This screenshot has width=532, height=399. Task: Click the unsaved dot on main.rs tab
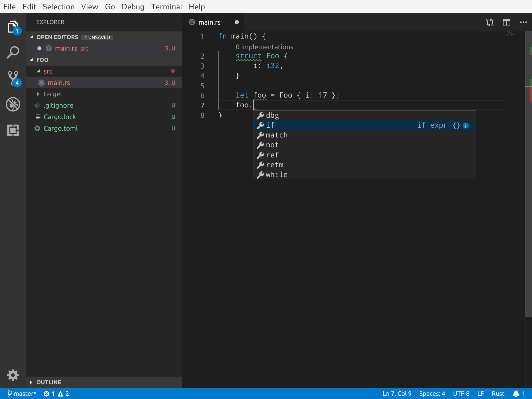(237, 22)
